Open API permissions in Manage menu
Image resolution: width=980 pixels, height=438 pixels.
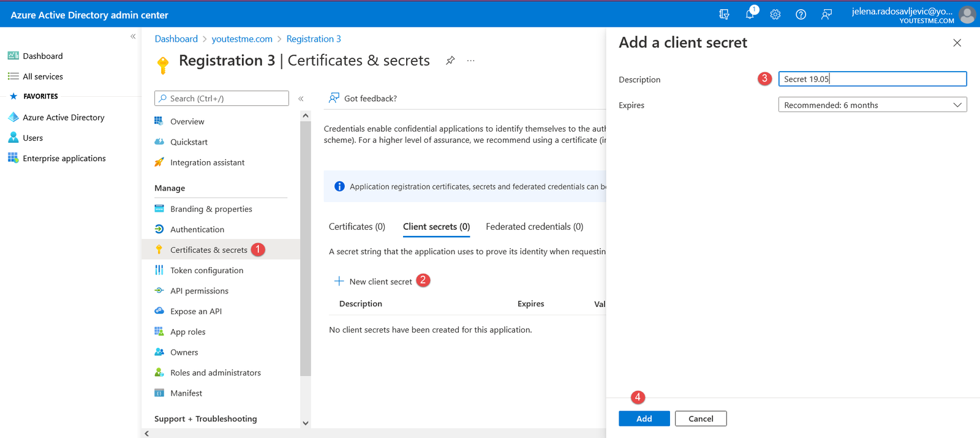pyautogui.click(x=199, y=291)
